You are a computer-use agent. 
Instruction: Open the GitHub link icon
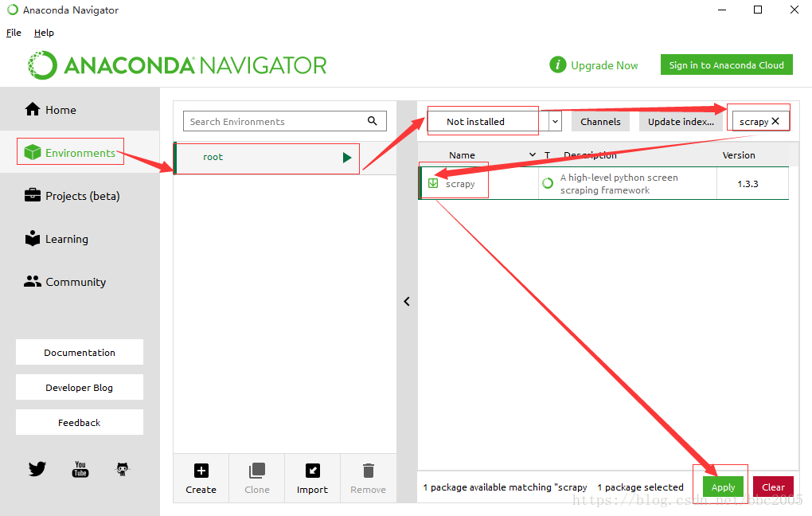(x=123, y=469)
